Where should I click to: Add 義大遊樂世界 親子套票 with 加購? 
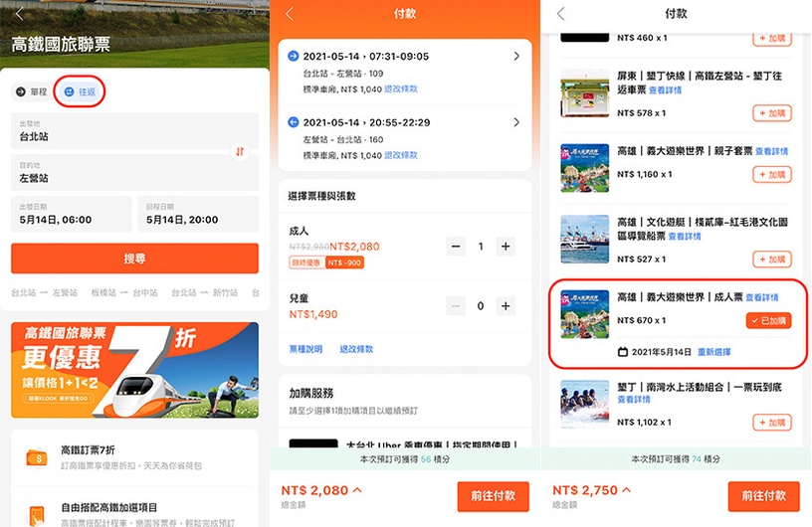pyautogui.click(x=772, y=174)
